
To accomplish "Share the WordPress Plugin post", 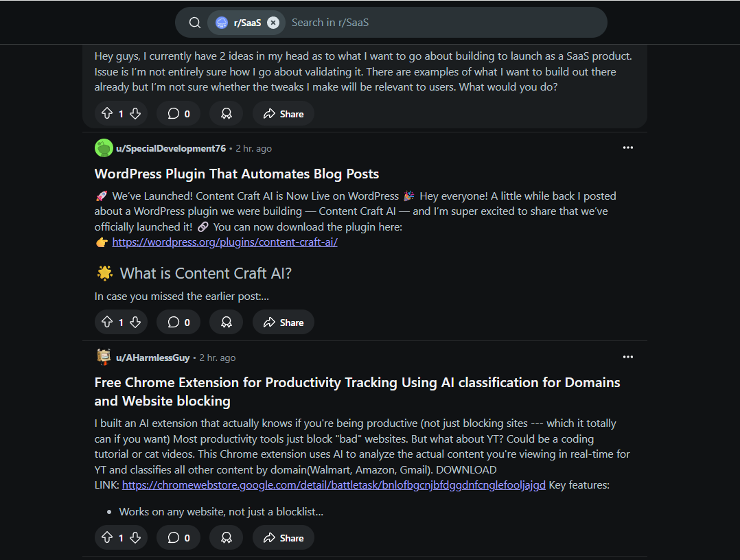I will pos(283,323).
